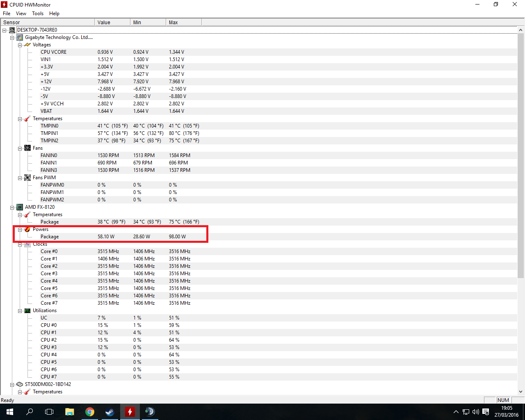Click the motherboard Temperatures thermometer icon

(x=27, y=119)
